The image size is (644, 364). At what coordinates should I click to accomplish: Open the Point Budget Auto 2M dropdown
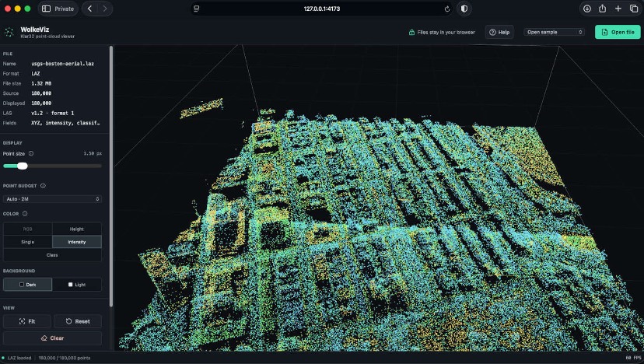(x=52, y=199)
